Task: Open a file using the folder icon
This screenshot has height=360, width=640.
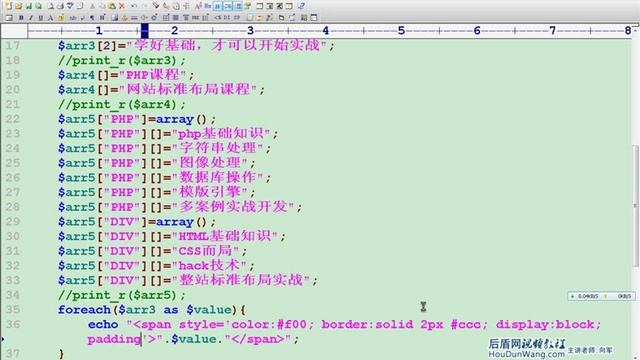Action: pos(18,6)
